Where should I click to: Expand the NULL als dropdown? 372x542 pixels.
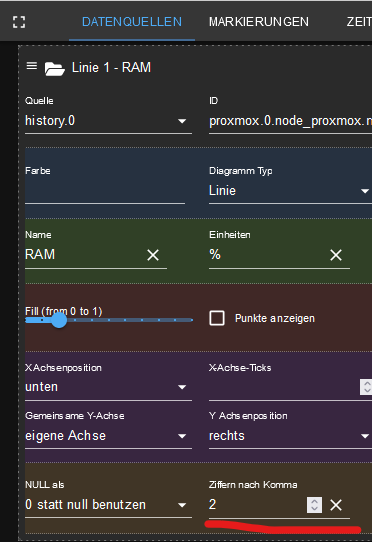click(108, 505)
